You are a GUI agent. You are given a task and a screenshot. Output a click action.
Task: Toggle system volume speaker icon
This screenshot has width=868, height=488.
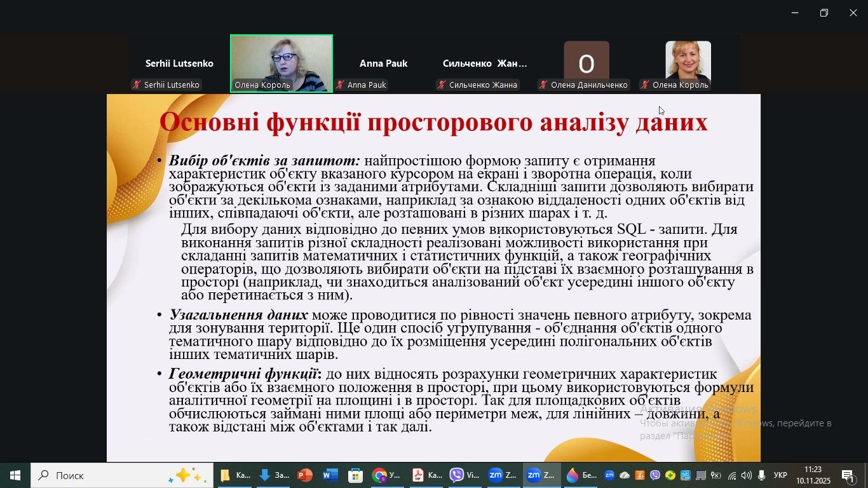[x=746, y=475]
